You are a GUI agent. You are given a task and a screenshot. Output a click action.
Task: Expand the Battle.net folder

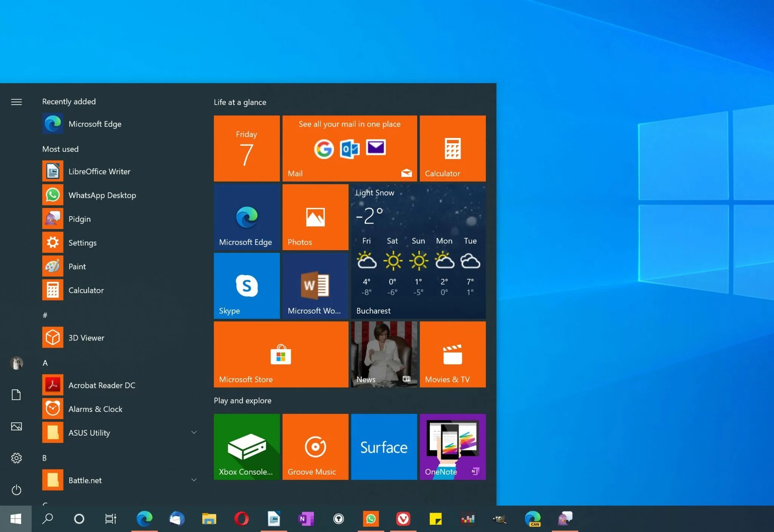pyautogui.click(x=194, y=480)
